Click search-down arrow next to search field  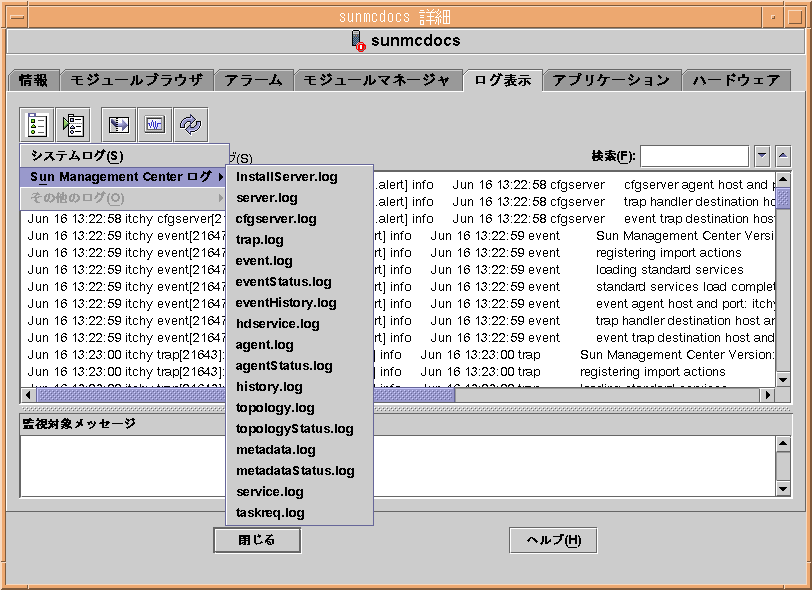(762, 156)
